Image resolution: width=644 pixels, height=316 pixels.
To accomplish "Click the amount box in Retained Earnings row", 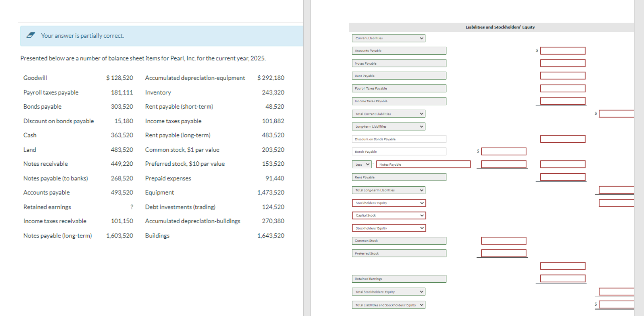I will [563, 278].
